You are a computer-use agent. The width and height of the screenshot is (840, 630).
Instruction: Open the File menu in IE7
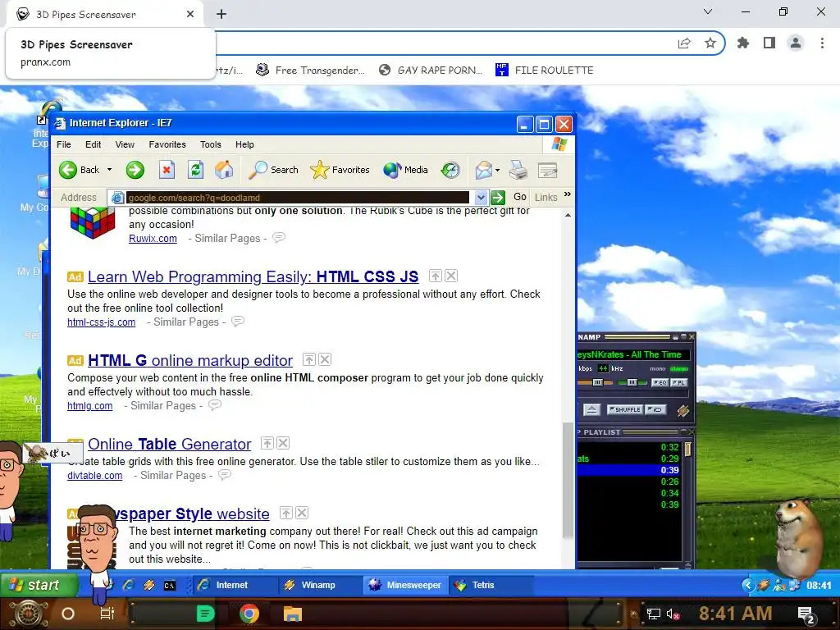pyautogui.click(x=64, y=144)
